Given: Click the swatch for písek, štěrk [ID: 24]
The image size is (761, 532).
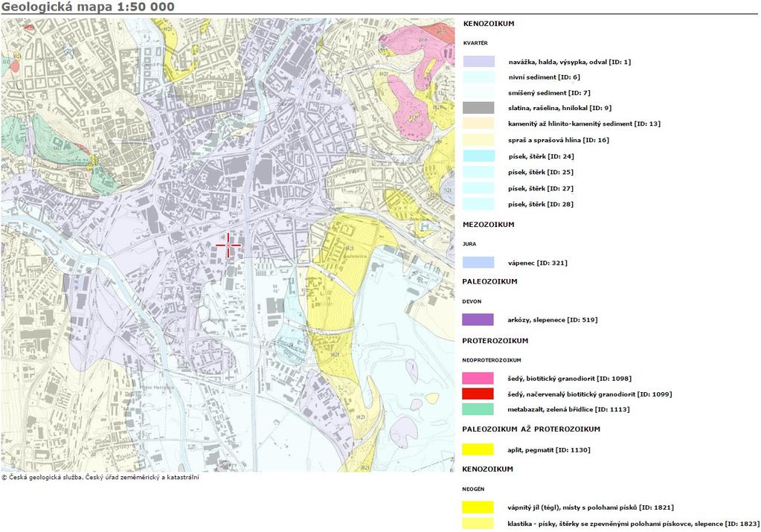Looking at the screenshot, I should [x=478, y=156].
